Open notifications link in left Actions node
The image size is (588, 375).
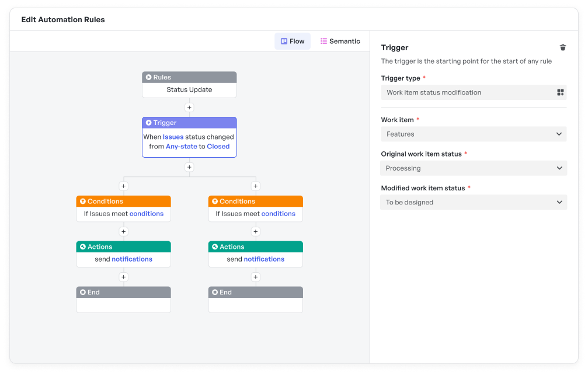coord(132,259)
